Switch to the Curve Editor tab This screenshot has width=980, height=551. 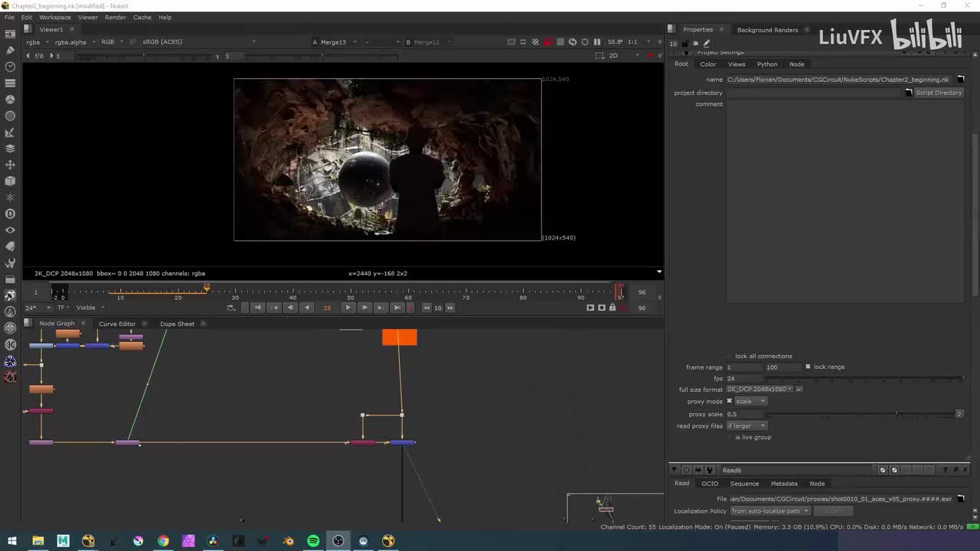click(117, 324)
